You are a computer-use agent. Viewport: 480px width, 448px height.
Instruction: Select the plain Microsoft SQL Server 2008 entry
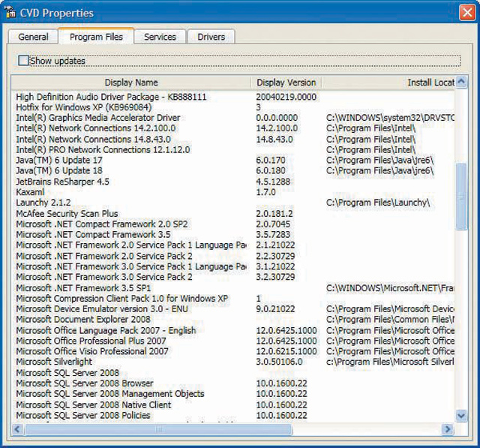(x=67, y=373)
